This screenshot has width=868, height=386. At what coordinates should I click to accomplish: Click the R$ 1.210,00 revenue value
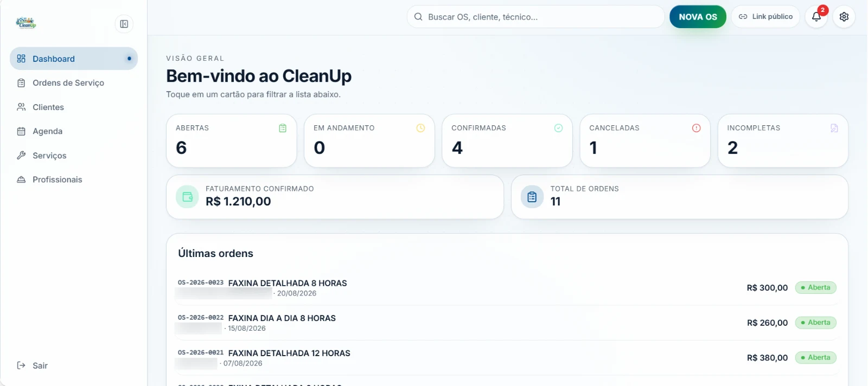[238, 201]
